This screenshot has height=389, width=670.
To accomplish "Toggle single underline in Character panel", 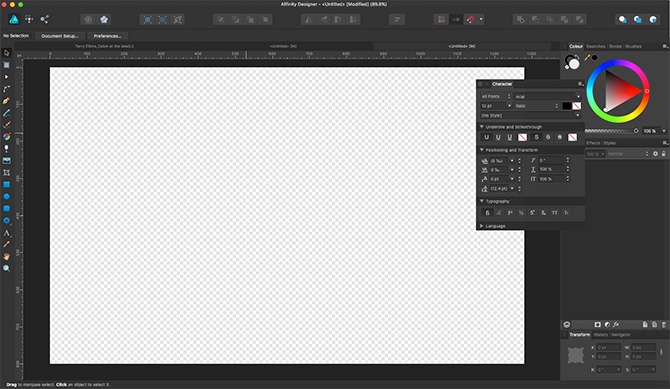I will [x=486, y=137].
